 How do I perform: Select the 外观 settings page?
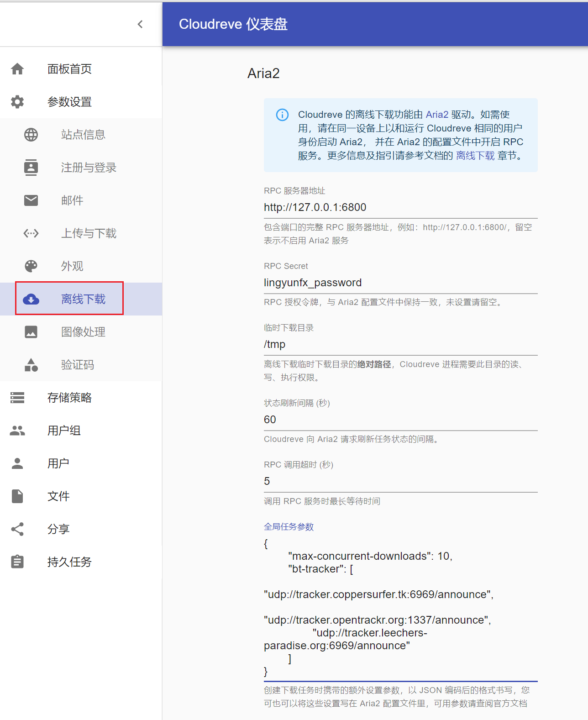click(x=81, y=266)
